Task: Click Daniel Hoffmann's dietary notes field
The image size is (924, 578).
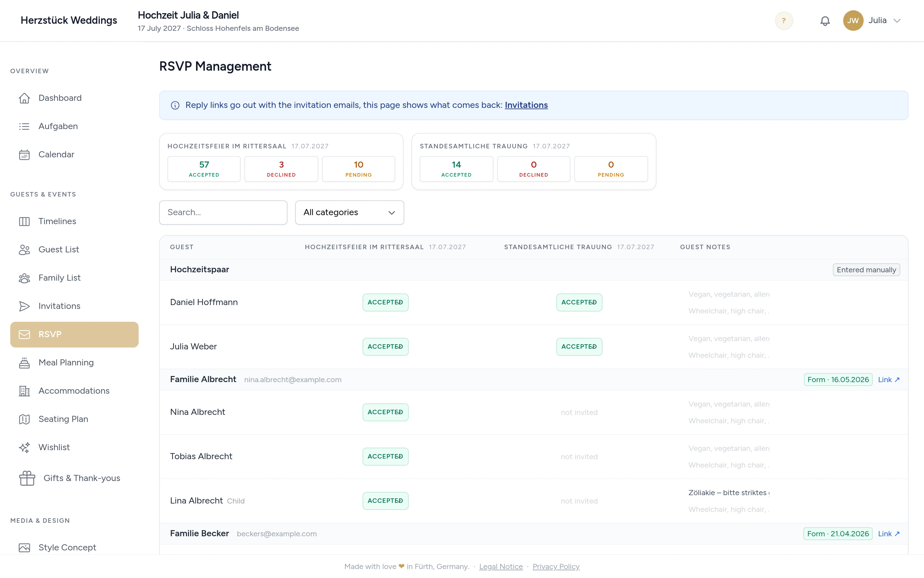Action: point(729,294)
